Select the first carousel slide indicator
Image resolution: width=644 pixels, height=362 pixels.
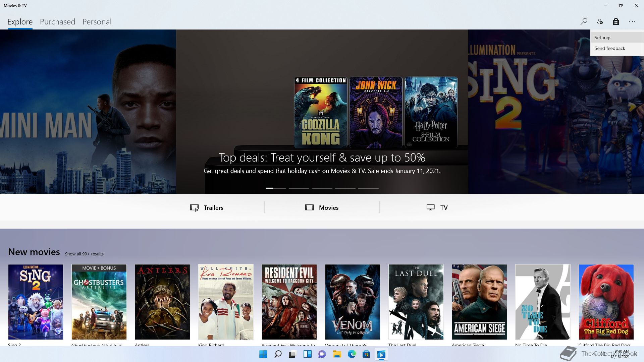click(276, 188)
